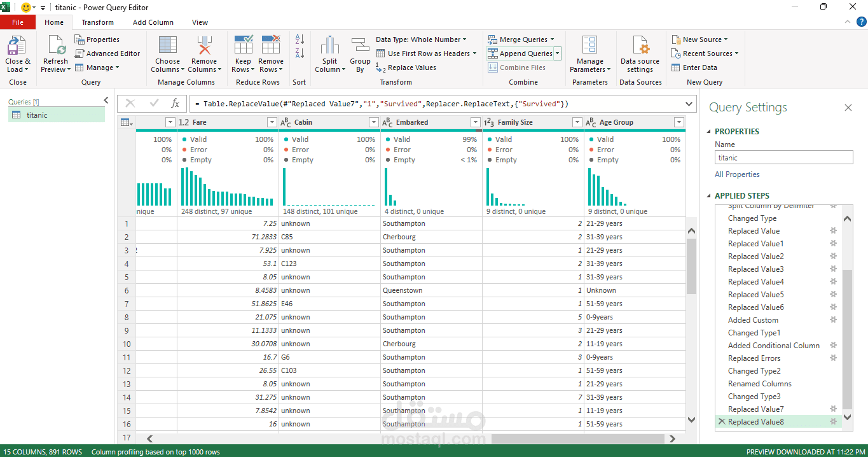Click the query Name input field

pos(783,158)
